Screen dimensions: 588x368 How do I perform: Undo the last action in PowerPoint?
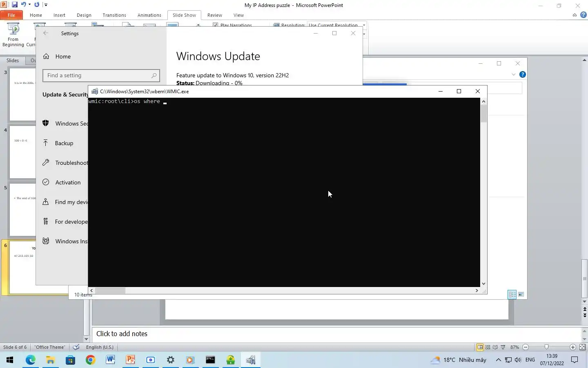24,4
